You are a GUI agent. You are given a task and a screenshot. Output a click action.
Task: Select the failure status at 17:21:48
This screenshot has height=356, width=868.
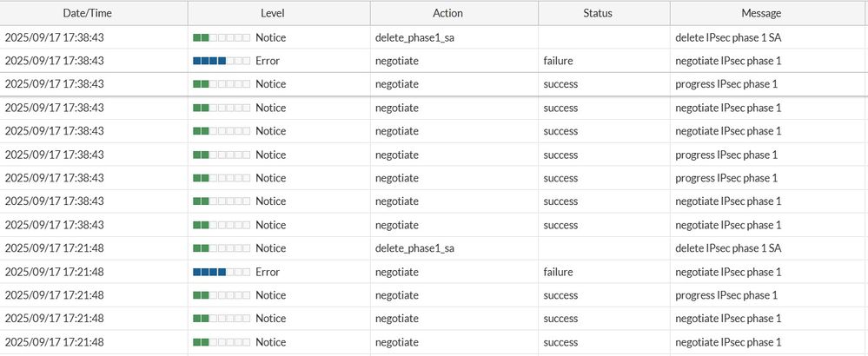point(558,272)
